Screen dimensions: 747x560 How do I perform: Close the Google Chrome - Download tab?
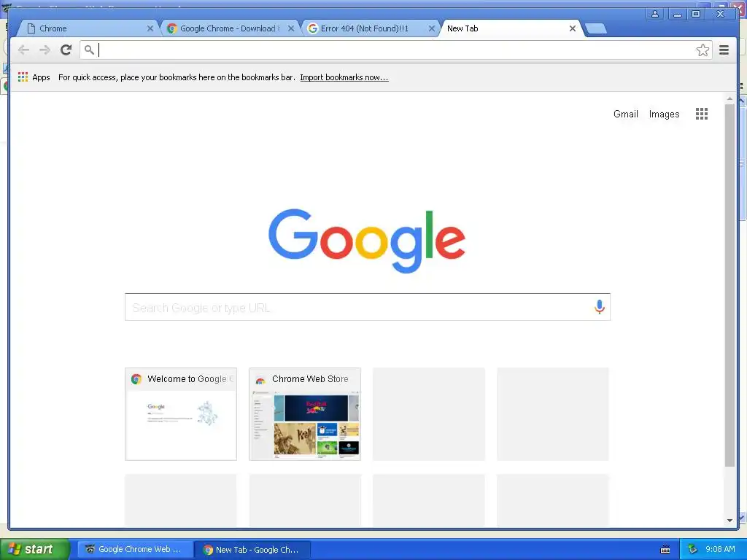click(291, 28)
